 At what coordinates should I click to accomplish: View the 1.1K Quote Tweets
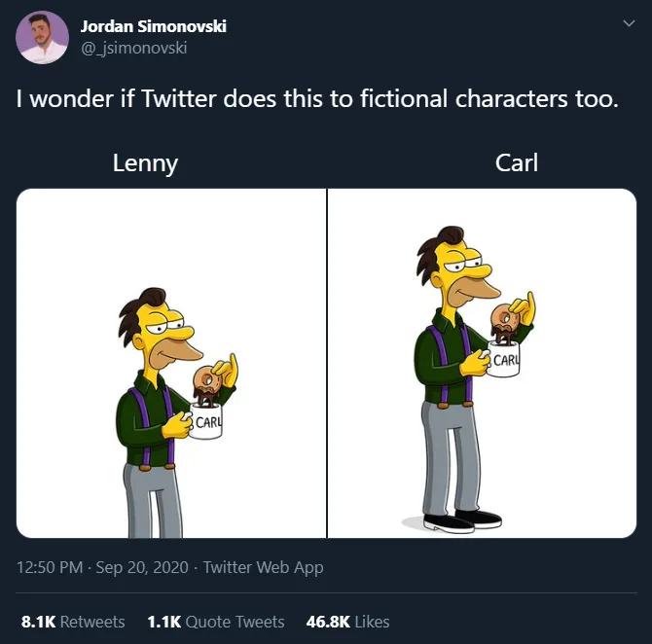[x=216, y=621]
